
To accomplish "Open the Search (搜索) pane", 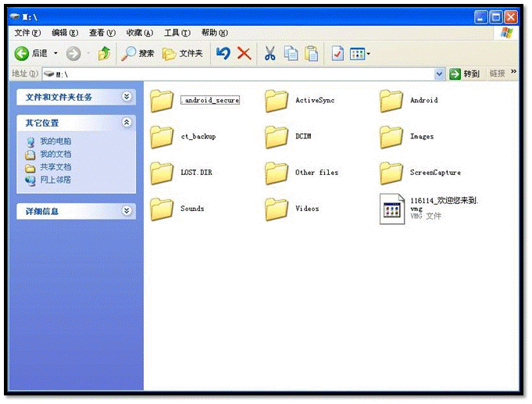I will (x=137, y=53).
